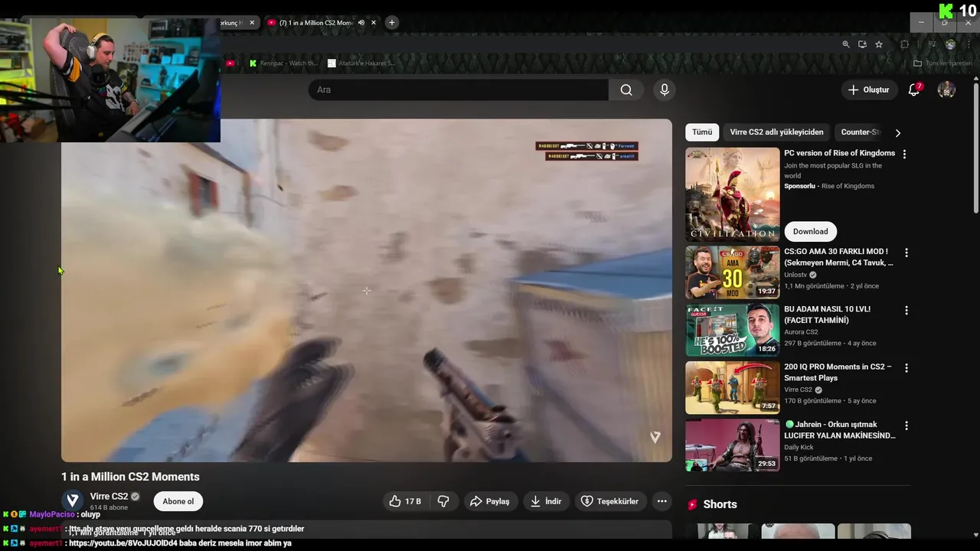Open options for CS:GO AMA 30 FARKLI MOD

click(x=906, y=253)
